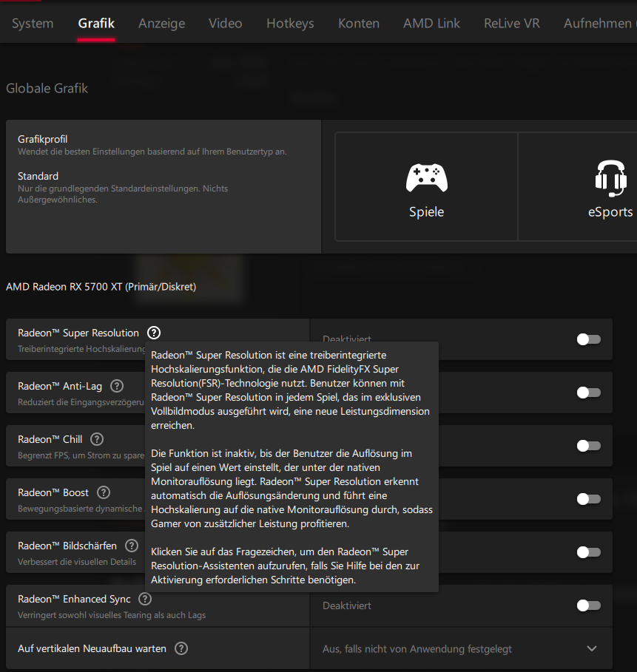Switch to the Konten tab
The image size is (637, 672).
[359, 23]
